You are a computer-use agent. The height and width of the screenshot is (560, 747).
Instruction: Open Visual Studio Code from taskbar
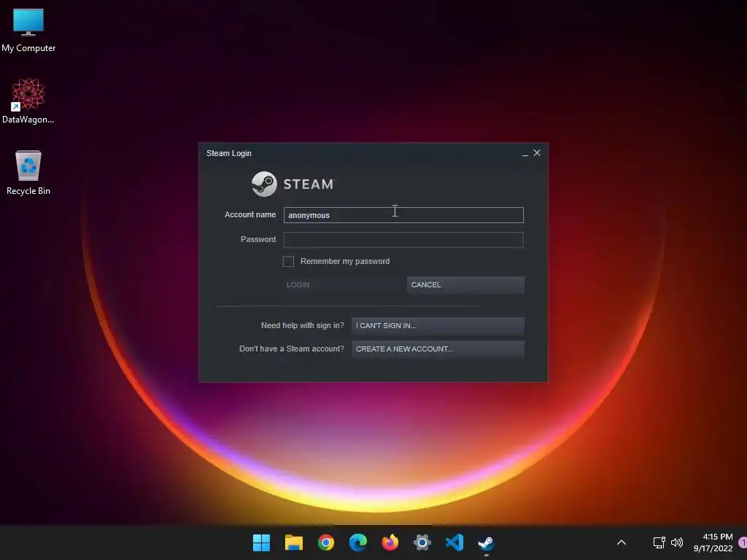click(x=454, y=542)
